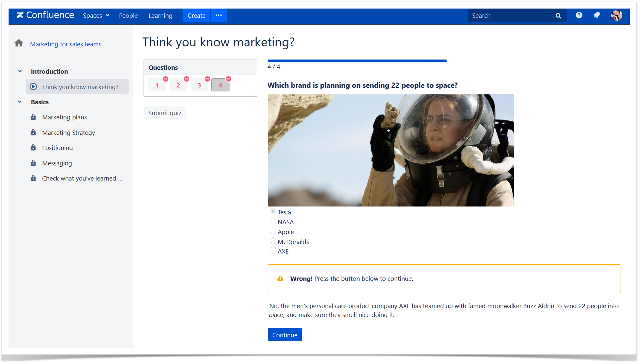
Task: Click the Learning menu item
Action: [160, 15]
